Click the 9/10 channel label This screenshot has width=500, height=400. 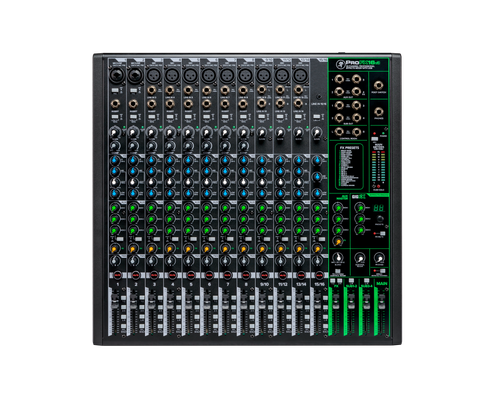[x=264, y=284]
